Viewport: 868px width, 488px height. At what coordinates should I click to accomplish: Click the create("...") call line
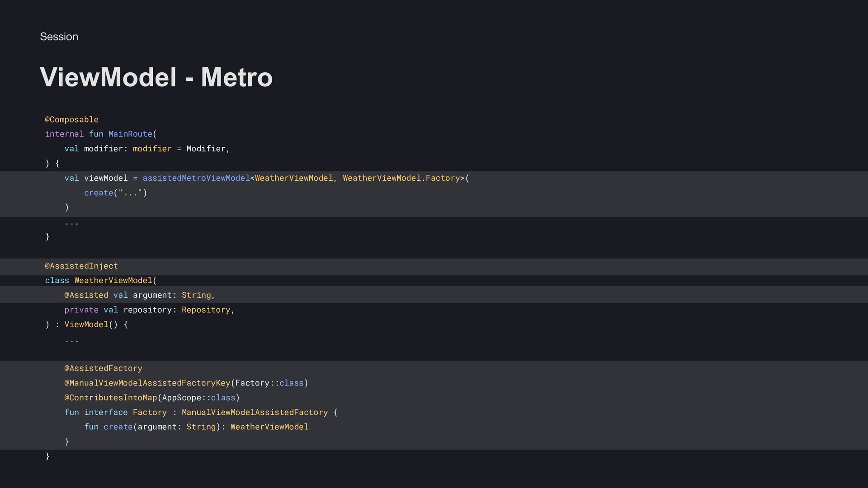click(x=115, y=193)
